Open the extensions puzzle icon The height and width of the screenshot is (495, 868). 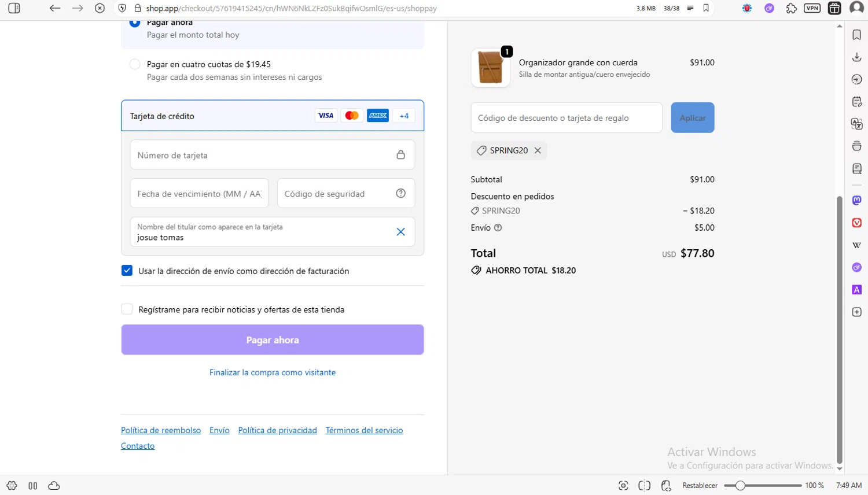[x=791, y=8]
